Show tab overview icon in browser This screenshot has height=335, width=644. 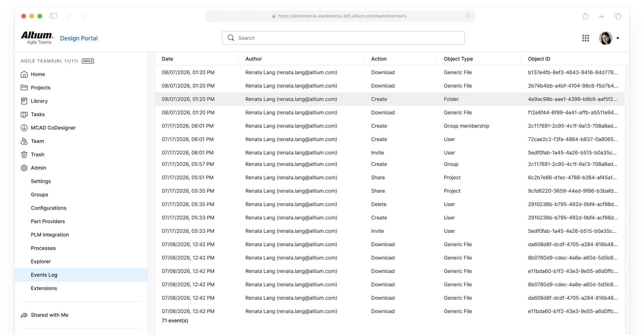click(x=618, y=16)
